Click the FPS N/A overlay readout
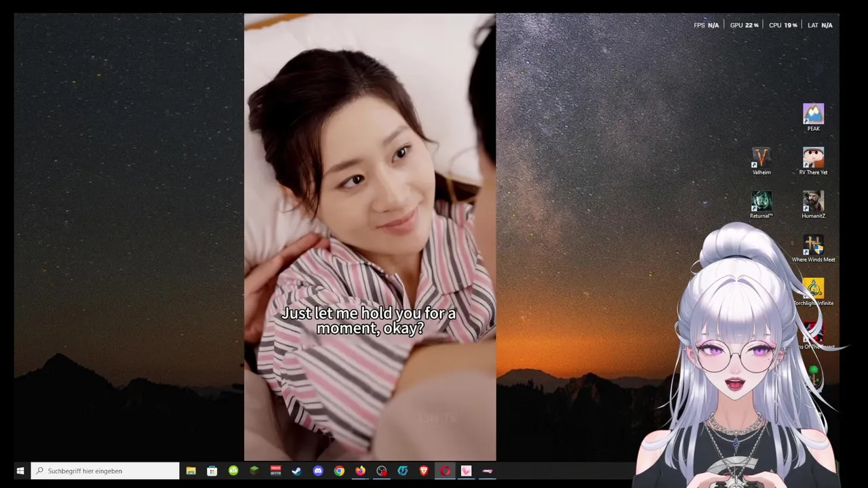The image size is (868, 488). click(x=706, y=25)
